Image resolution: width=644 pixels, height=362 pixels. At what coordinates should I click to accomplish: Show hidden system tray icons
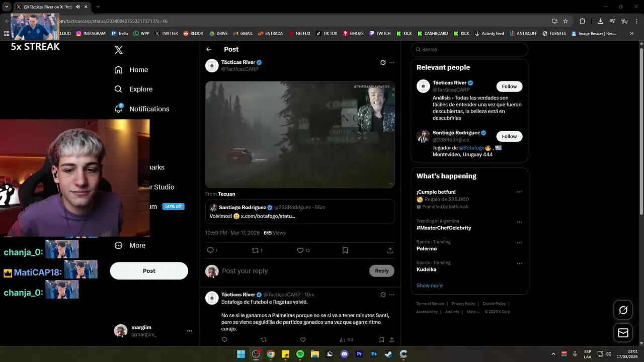[553, 354]
